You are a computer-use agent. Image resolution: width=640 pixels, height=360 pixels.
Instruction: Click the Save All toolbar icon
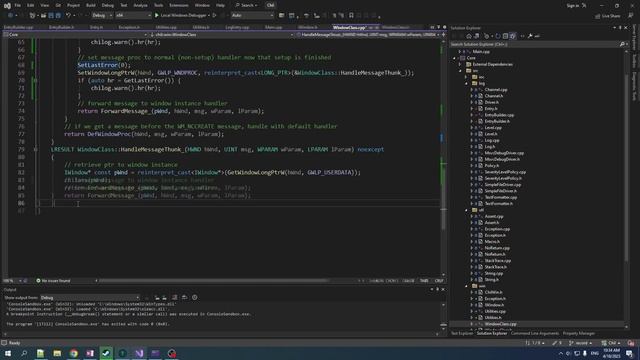(x=58, y=16)
